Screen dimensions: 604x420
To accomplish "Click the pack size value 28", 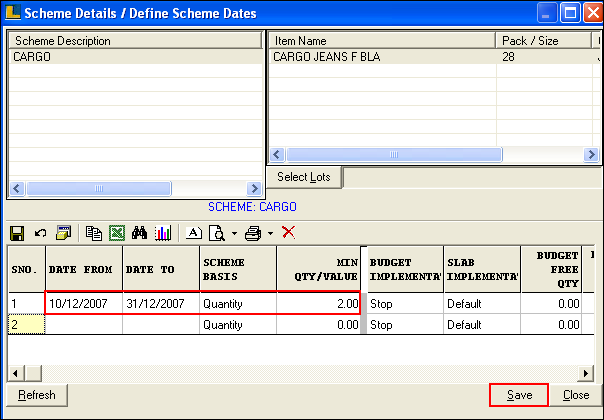I will pos(508,57).
